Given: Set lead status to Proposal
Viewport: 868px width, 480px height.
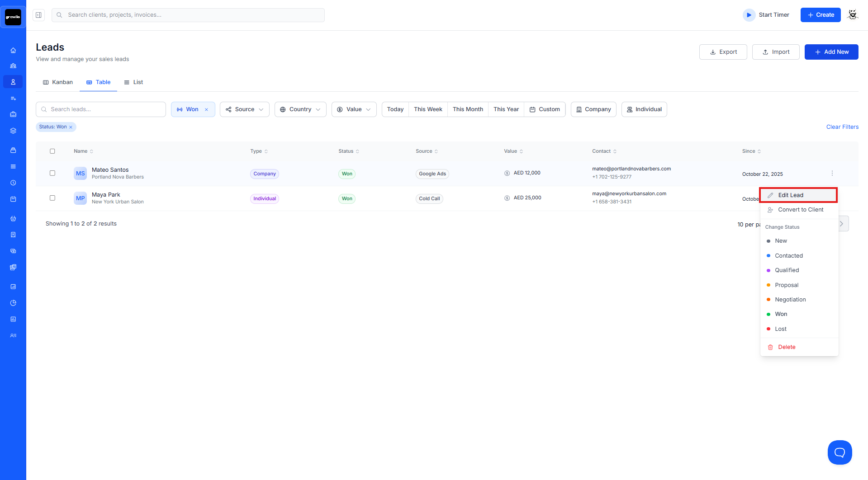Looking at the screenshot, I should click(799, 285).
